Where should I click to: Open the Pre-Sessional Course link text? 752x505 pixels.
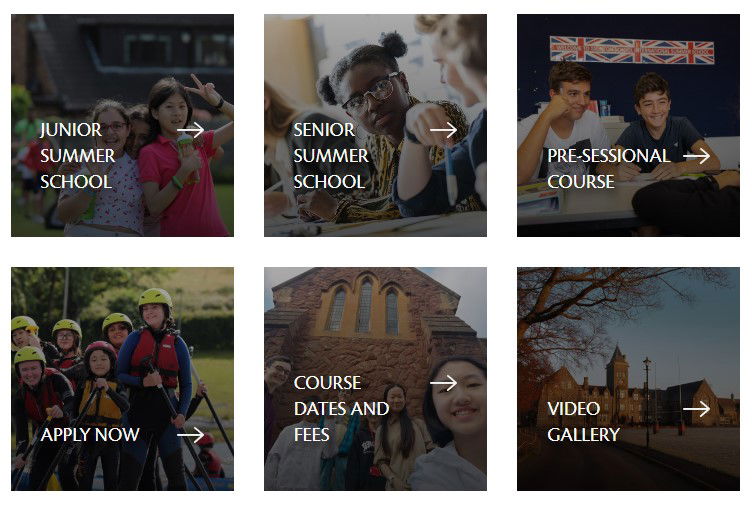coord(608,169)
